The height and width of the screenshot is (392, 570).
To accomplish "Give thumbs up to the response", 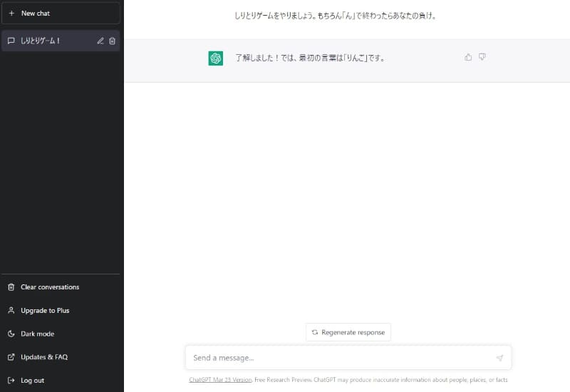I will [x=468, y=57].
